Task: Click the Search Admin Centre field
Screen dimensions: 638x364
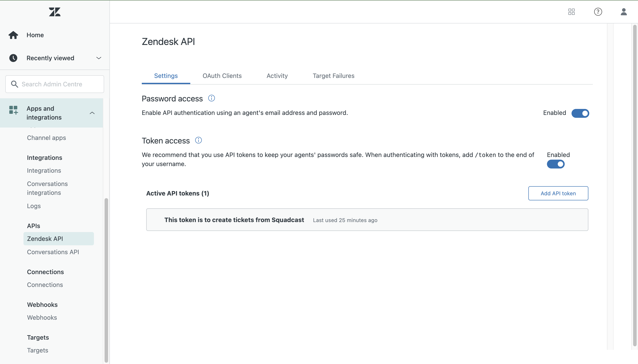Action: (54, 84)
